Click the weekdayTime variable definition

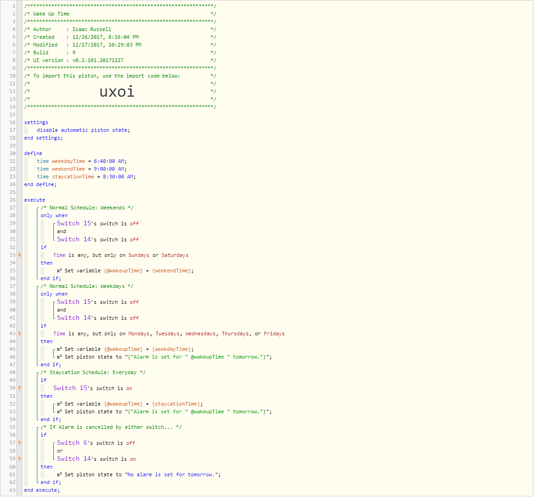tap(82, 161)
